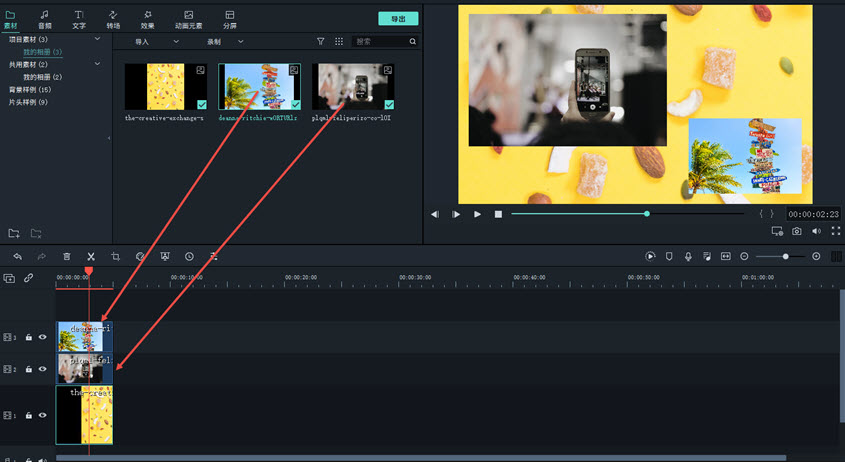Screen dimensions: 845x462
Task: Select the the-creative-exchange media thumbnail
Action: [165, 87]
